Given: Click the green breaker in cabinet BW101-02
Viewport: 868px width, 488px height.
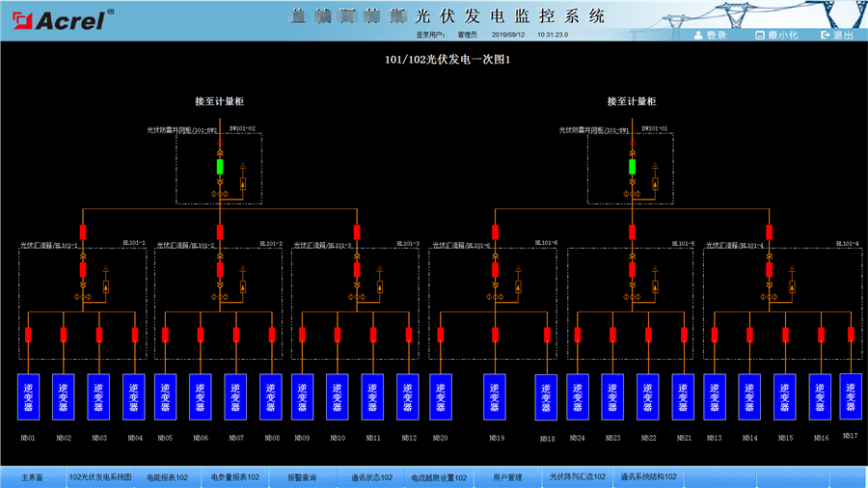Looking at the screenshot, I should [220, 167].
